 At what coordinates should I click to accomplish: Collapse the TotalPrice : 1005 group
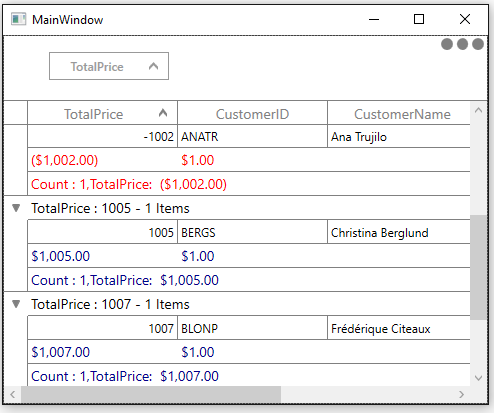pos(16,208)
